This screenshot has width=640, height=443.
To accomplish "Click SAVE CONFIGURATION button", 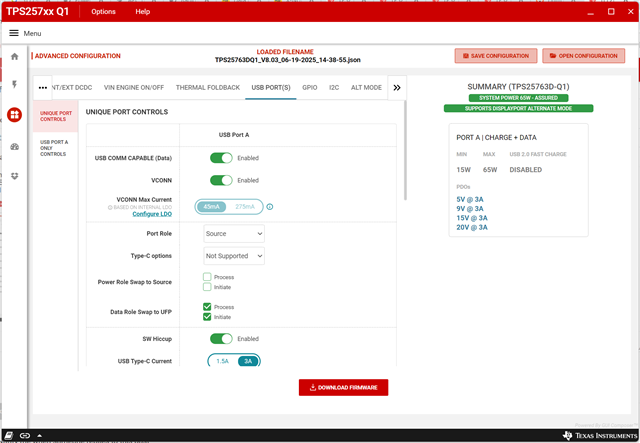I will (x=496, y=56).
